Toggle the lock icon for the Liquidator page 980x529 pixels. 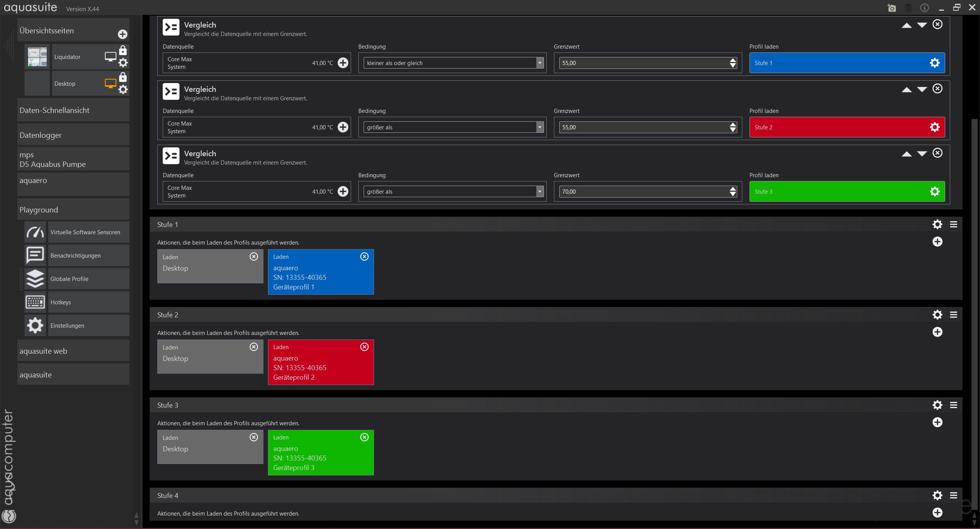(x=123, y=51)
